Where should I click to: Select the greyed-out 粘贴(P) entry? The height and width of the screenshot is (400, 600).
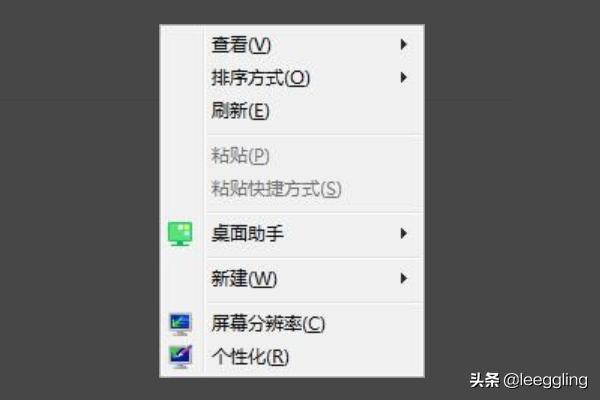click(240, 156)
